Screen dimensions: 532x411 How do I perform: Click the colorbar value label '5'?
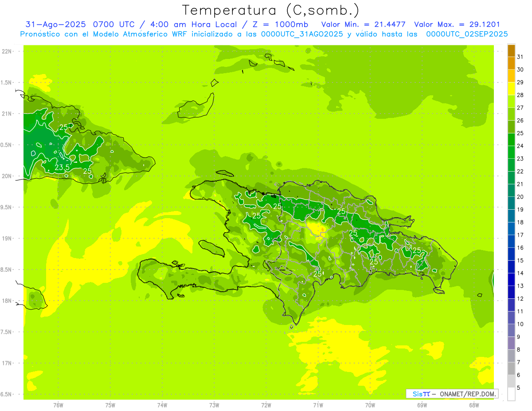(519, 388)
